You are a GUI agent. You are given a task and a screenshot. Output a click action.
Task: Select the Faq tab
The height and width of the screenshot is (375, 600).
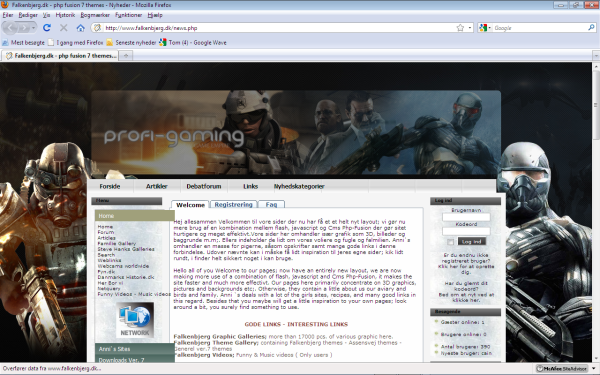click(271, 205)
